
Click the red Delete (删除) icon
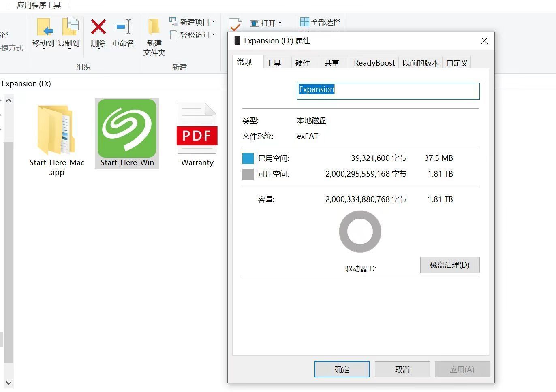pyautogui.click(x=98, y=28)
